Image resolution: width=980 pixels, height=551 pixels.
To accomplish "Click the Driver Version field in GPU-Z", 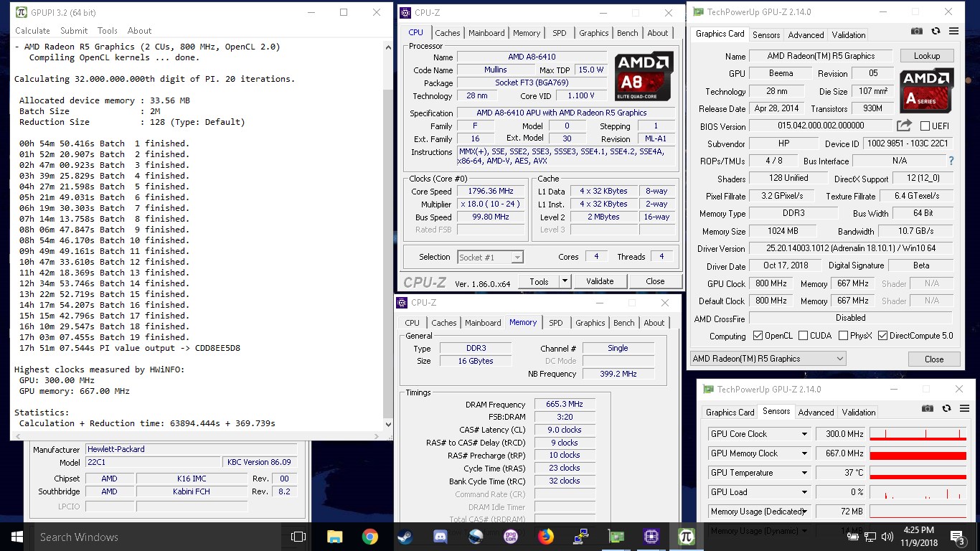I will [850, 248].
